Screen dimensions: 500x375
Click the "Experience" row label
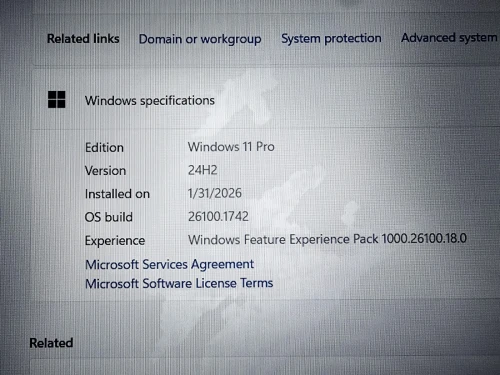pyautogui.click(x=115, y=241)
